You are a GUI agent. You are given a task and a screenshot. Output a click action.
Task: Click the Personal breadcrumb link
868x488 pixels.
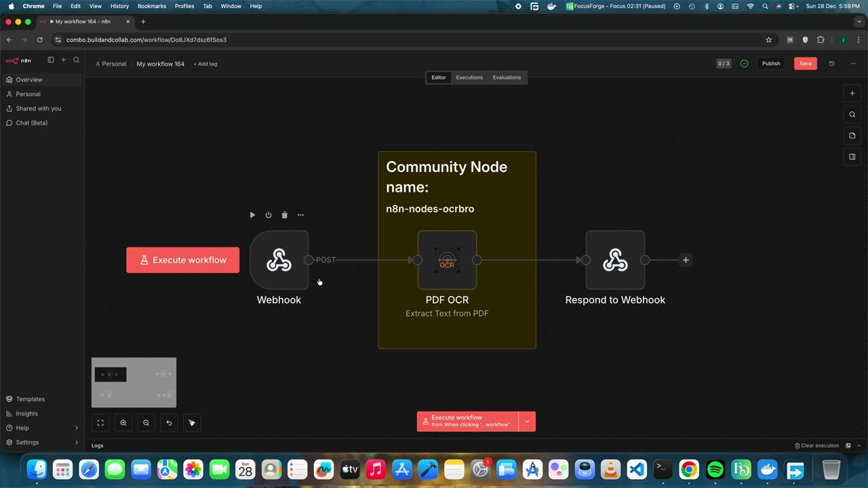click(x=111, y=64)
